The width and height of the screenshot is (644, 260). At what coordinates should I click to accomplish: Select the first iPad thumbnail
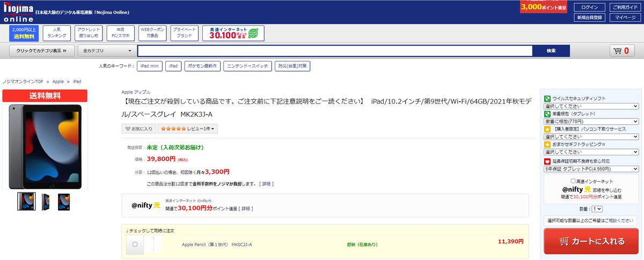click(x=26, y=202)
